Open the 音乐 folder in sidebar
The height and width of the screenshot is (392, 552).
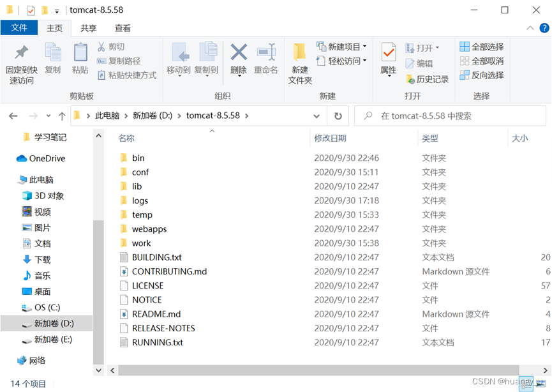[x=36, y=275]
